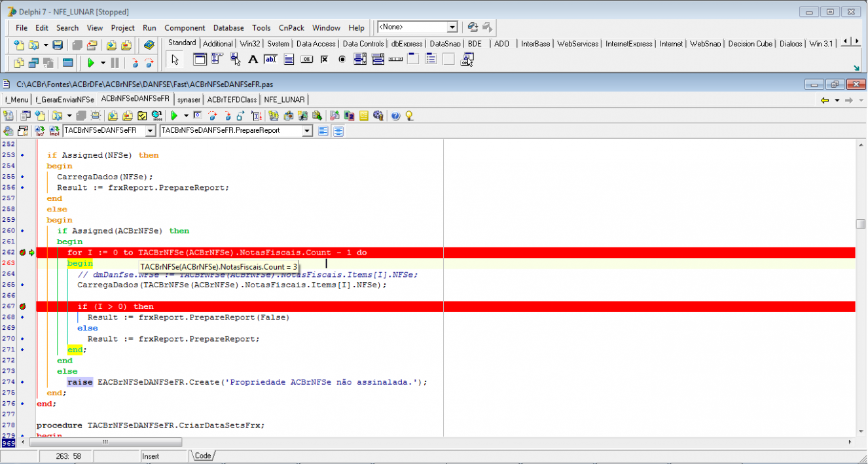This screenshot has height=464, width=868.
Task: Switch to the f_GerarEnviarNFSe editor tab
Action: point(65,99)
